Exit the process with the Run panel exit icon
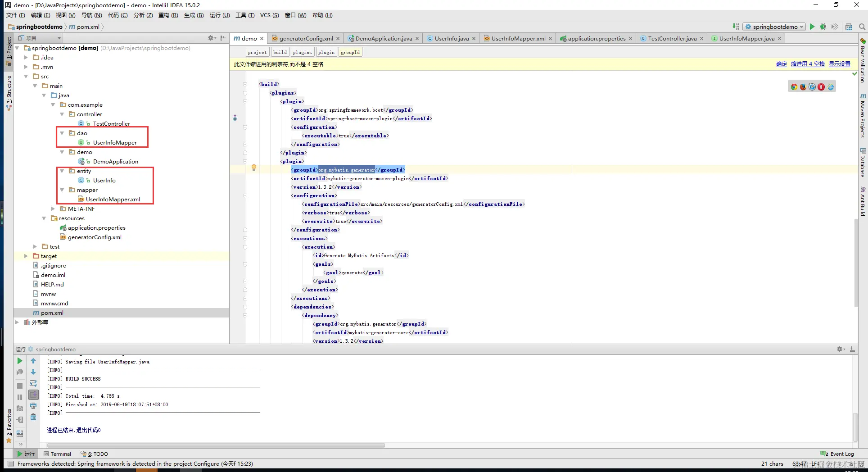Viewport: 868px width, 472px height. pyautogui.click(x=20, y=420)
